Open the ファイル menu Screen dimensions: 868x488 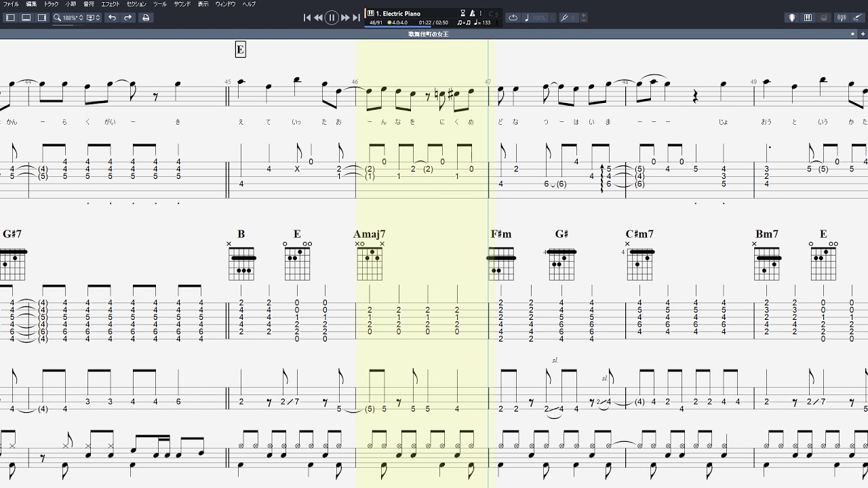11,4
